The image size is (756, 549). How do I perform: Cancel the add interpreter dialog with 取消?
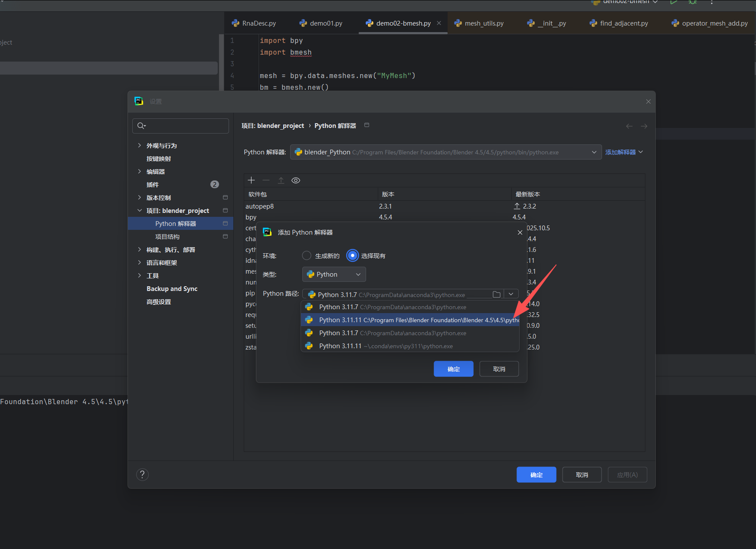pos(499,369)
